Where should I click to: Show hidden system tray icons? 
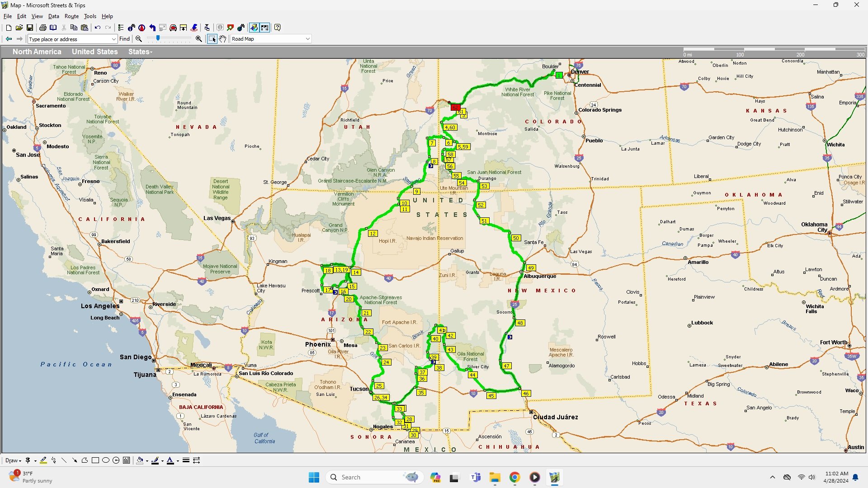point(772,477)
